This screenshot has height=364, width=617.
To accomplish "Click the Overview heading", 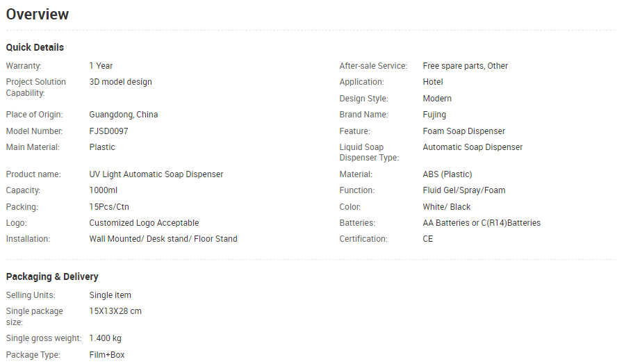I will click(x=38, y=14).
